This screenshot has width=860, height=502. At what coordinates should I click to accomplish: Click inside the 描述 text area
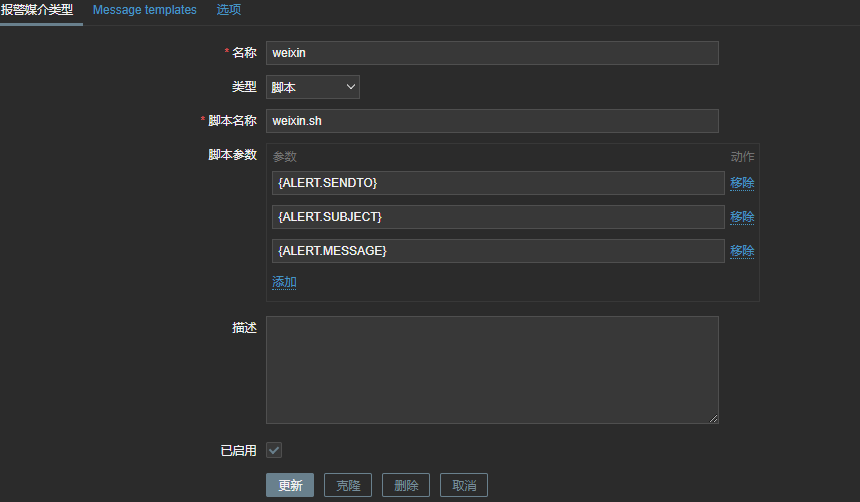[x=492, y=369]
